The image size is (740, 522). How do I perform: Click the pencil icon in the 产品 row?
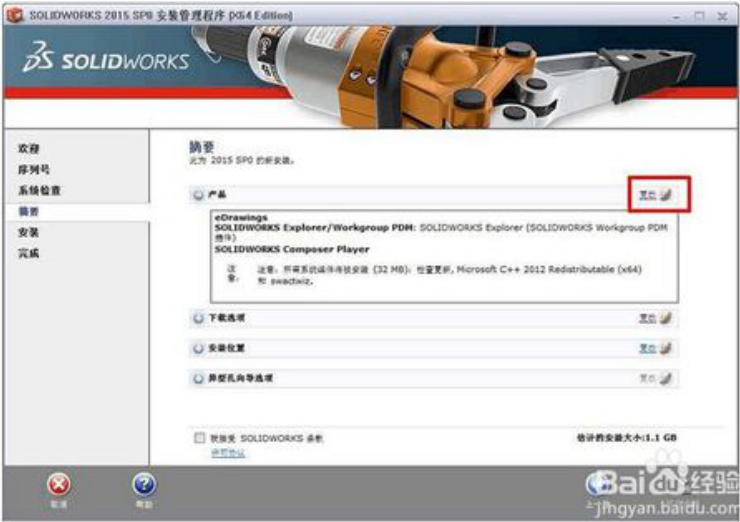pos(665,194)
